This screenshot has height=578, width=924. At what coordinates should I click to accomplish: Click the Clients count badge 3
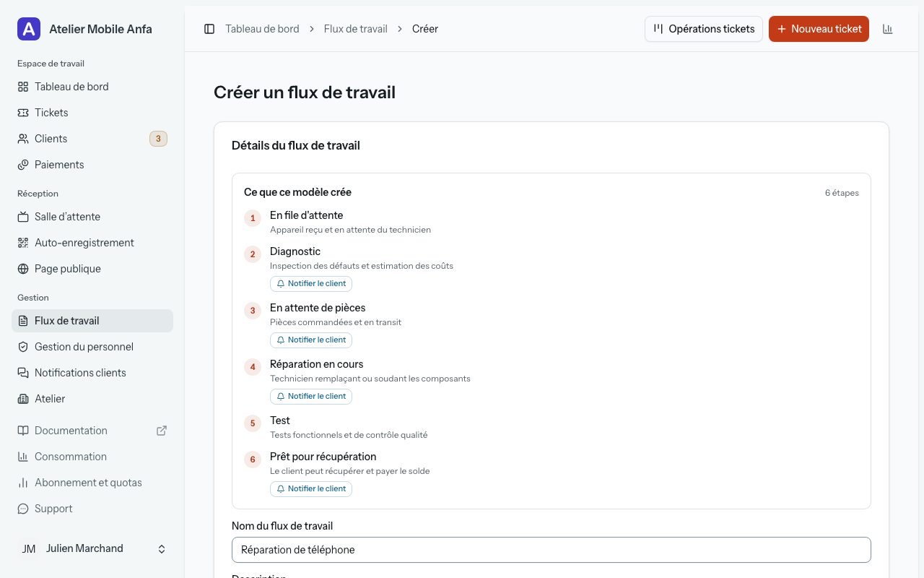tap(158, 139)
